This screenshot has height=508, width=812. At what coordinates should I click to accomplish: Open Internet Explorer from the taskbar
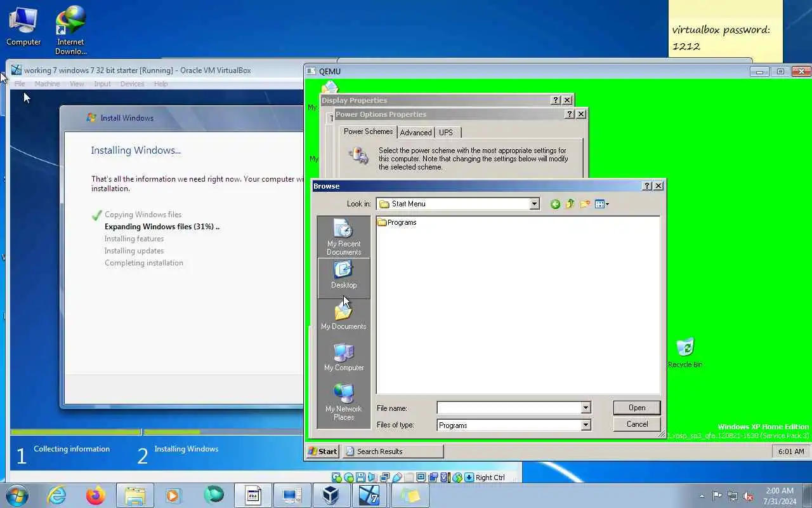[x=57, y=495]
